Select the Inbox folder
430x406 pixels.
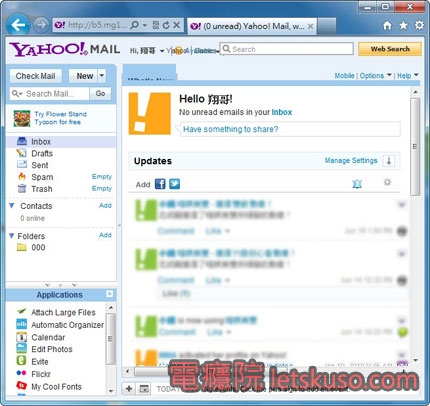(x=61, y=142)
